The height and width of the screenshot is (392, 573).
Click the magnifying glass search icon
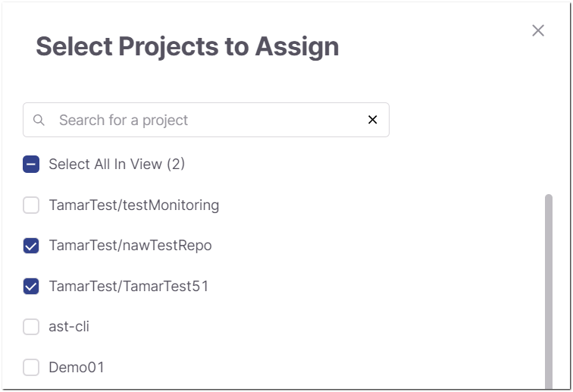[39, 120]
